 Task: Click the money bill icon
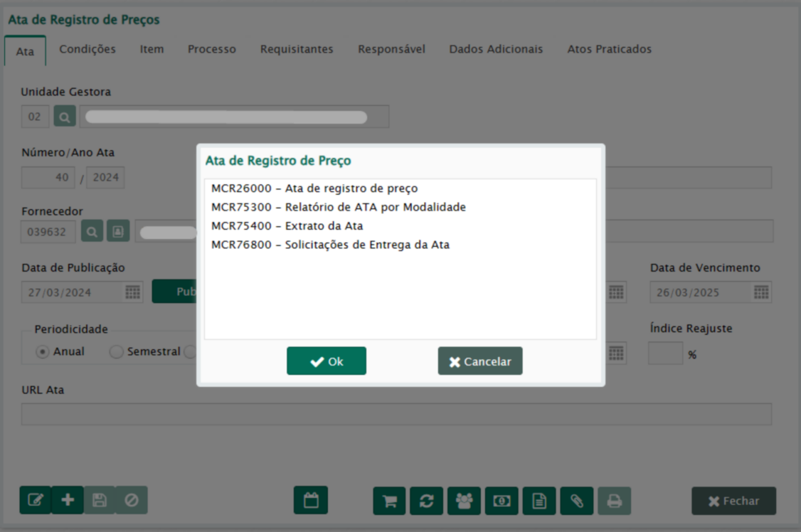502,501
